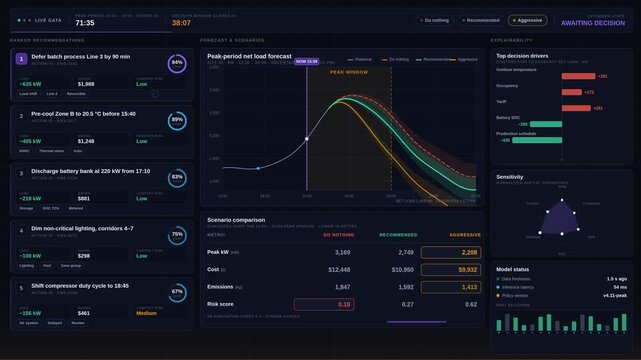Image resolution: width=641 pixels, height=360 pixels.
Task: Click the Data freshness status row
Action: tap(561, 279)
